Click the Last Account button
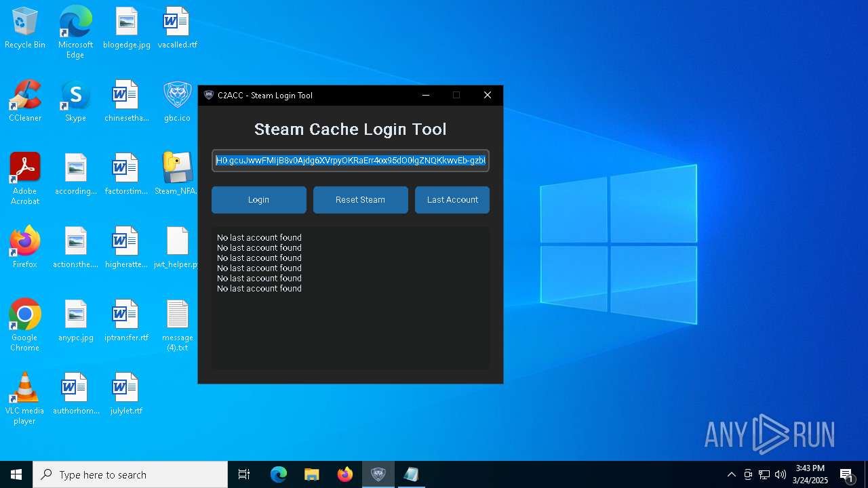Image resolution: width=868 pixels, height=488 pixels. (452, 200)
